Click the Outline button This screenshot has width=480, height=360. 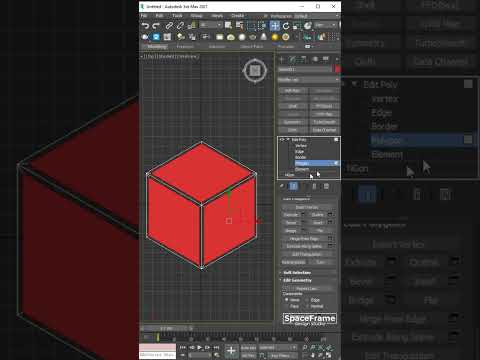pos(318,215)
